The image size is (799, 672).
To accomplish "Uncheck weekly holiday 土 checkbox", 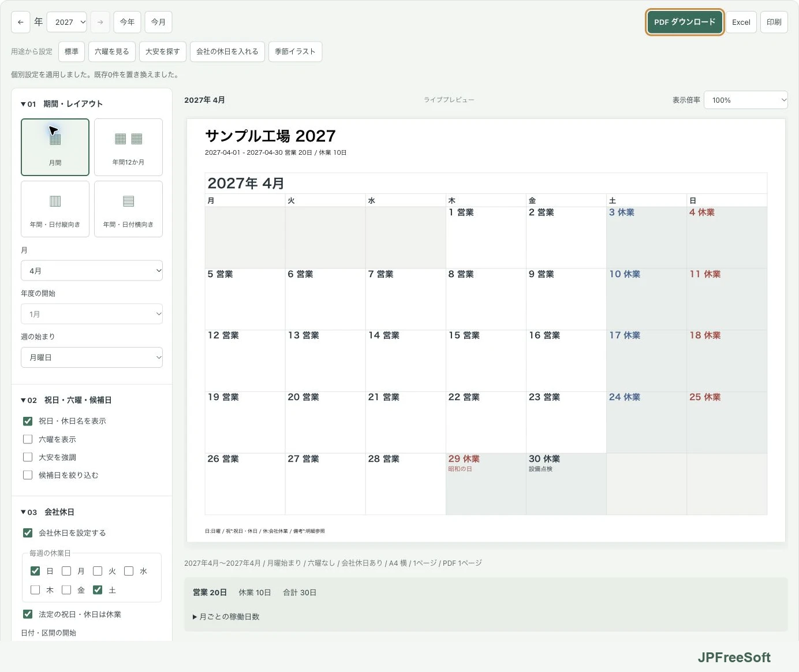I will [98, 590].
